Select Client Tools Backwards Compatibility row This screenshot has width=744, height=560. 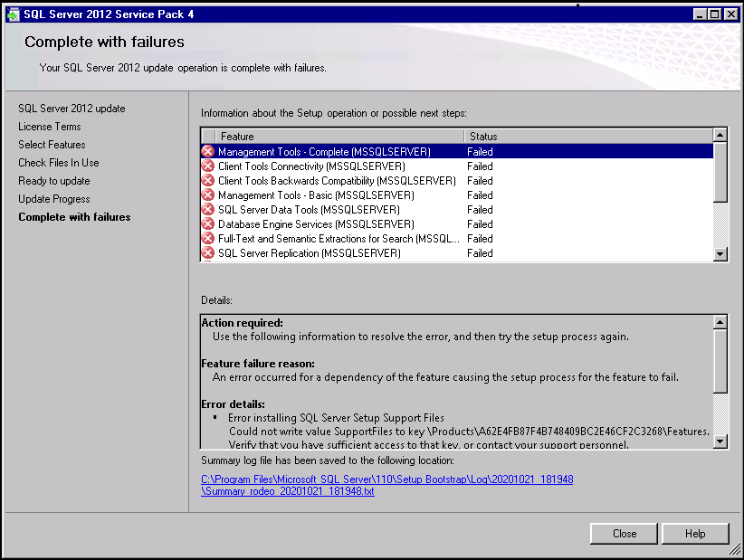[457, 181]
